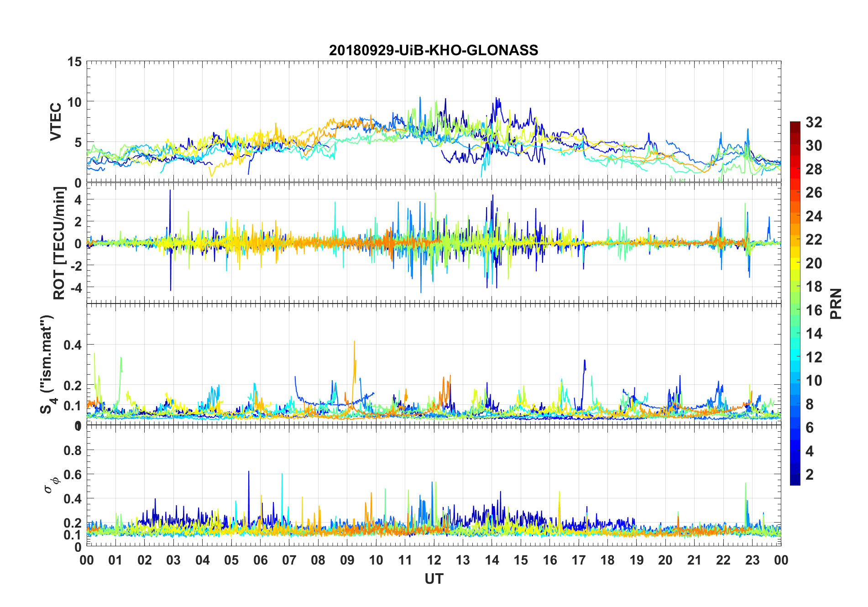Click the ROT [TECU/min] axis label

tap(59, 243)
